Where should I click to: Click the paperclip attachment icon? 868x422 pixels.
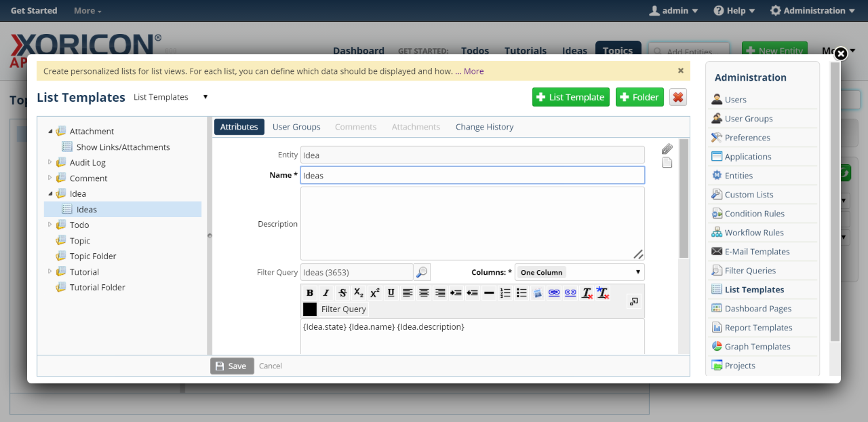(667, 149)
